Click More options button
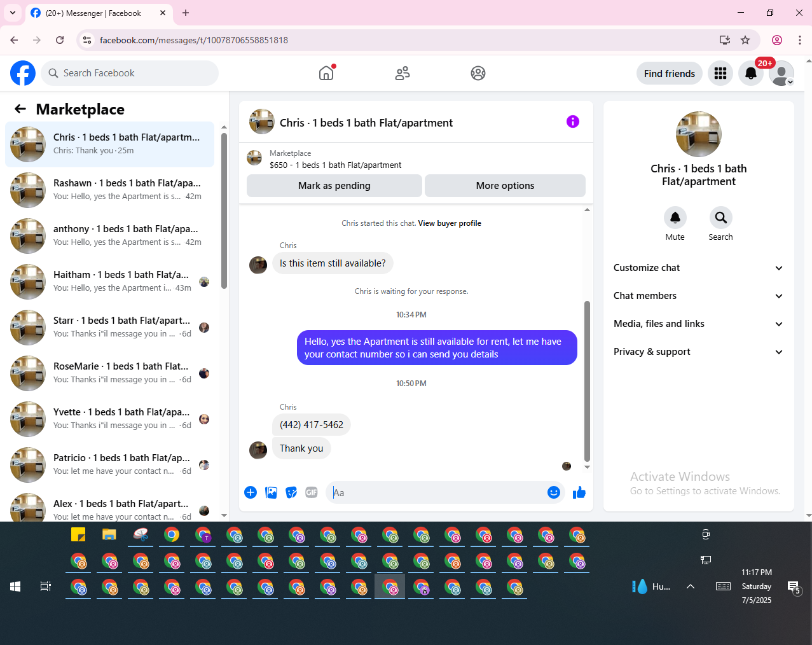 (x=505, y=186)
